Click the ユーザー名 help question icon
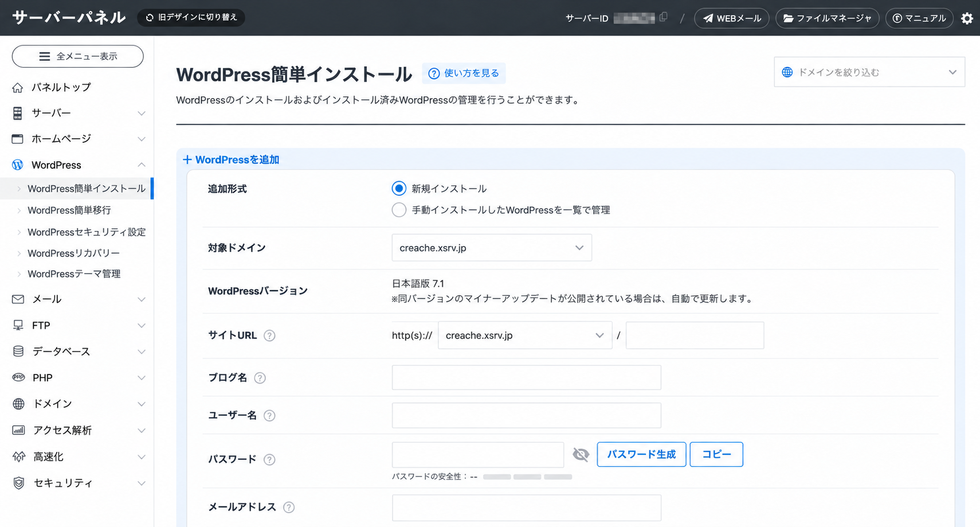 pos(269,416)
